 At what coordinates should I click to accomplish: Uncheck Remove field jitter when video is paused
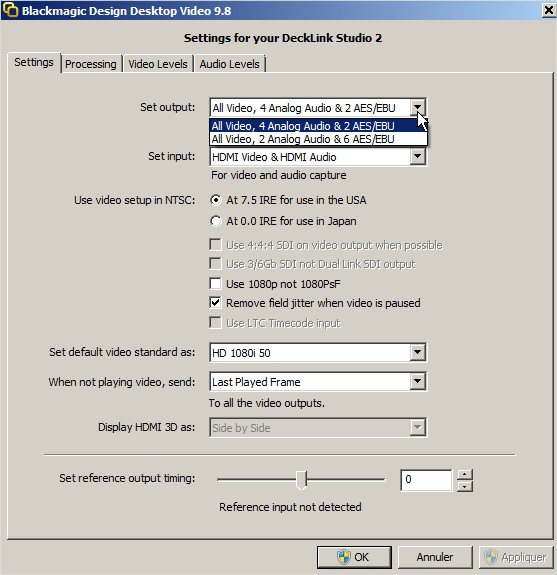tap(215, 303)
